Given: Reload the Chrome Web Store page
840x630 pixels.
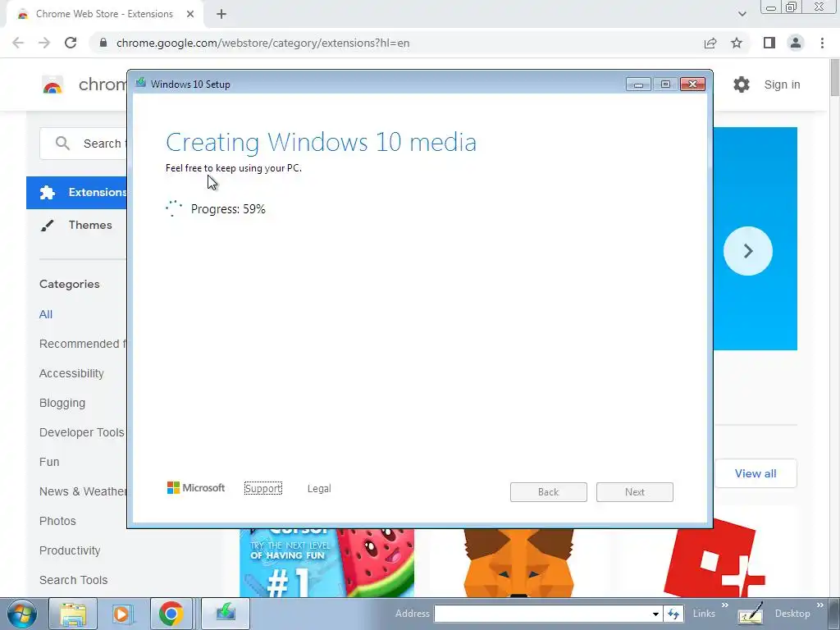Looking at the screenshot, I should point(71,43).
